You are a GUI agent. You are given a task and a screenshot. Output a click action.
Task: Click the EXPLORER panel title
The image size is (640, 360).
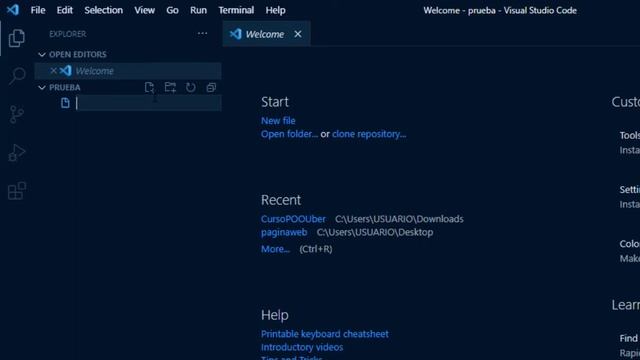coord(68,34)
